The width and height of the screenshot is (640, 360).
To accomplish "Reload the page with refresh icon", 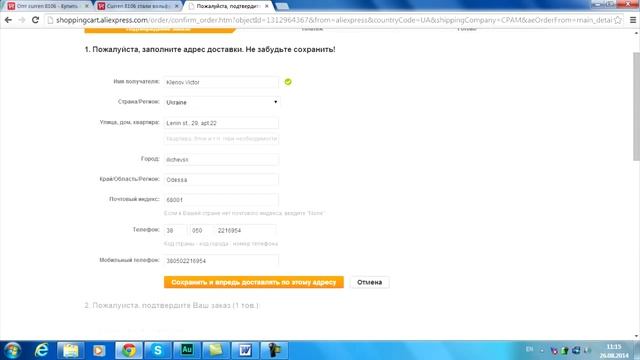I will click(x=36, y=20).
